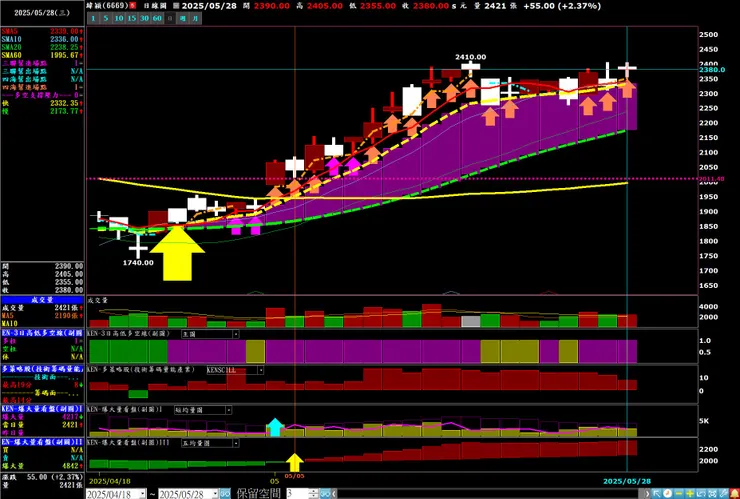The image size is (740, 499).
Task: Click the chart scrollbar left arrow
Action: [333, 494]
